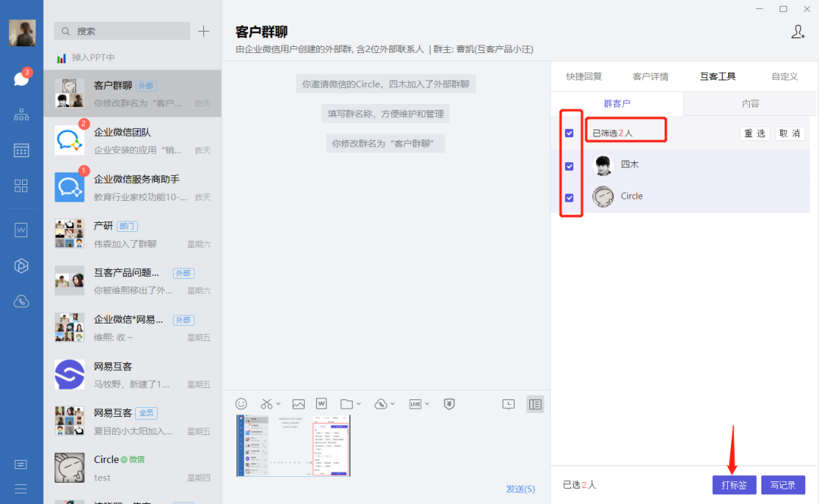
Task: Open the 企业微信服务商助手 conversation
Action: [x=133, y=187]
